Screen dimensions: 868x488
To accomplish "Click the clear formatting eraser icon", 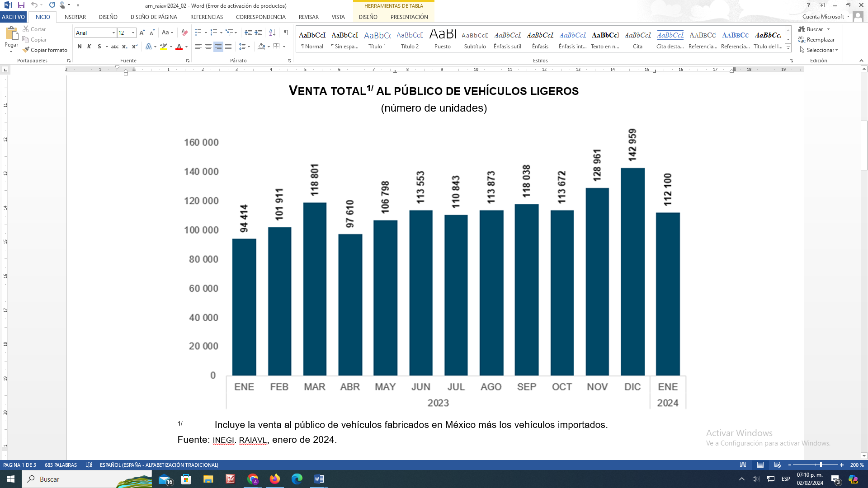I will click(184, 33).
